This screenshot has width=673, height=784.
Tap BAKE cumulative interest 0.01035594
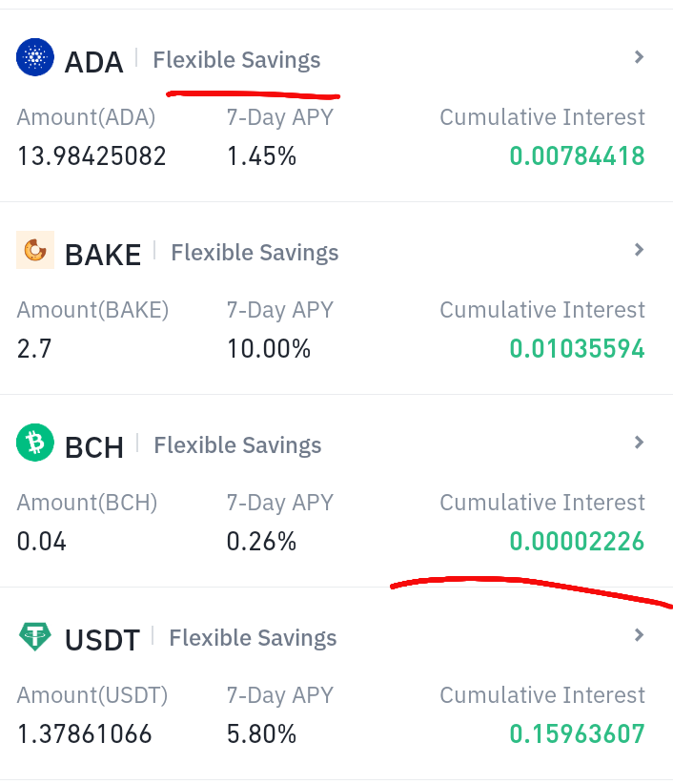pyautogui.click(x=577, y=348)
